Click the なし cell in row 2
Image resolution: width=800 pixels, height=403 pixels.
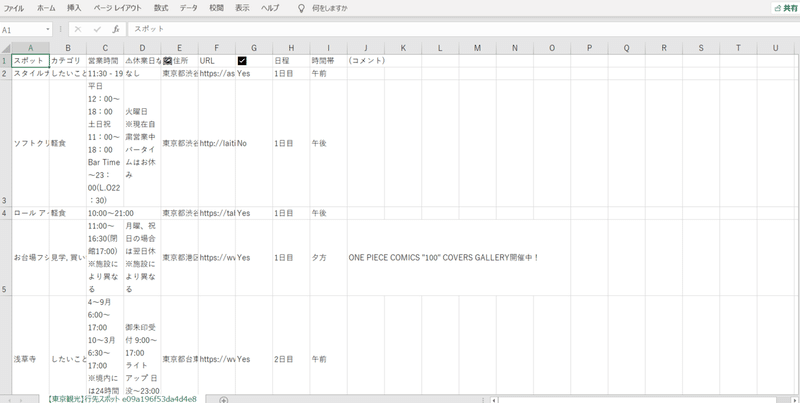[x=142, y=73]
